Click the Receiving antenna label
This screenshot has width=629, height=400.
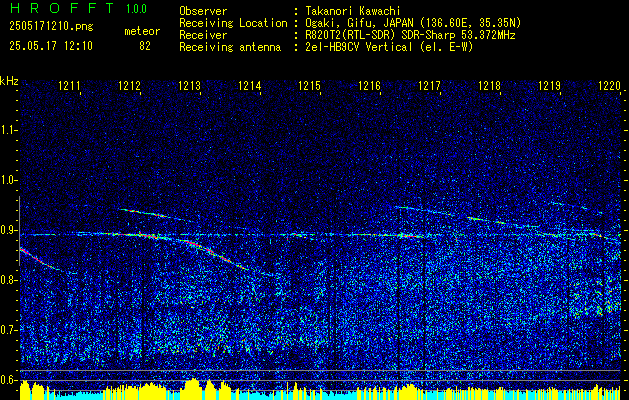[230, 47]
